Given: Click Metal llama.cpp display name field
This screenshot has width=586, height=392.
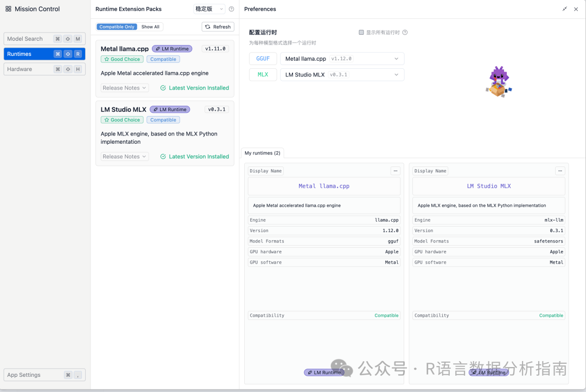Looking at the screenshot, I should click(324, 187).
